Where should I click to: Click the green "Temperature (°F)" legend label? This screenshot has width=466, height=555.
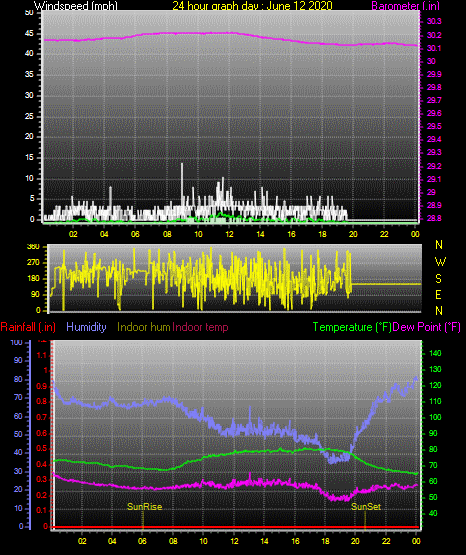pyautogui.click(x=352, y=327)
